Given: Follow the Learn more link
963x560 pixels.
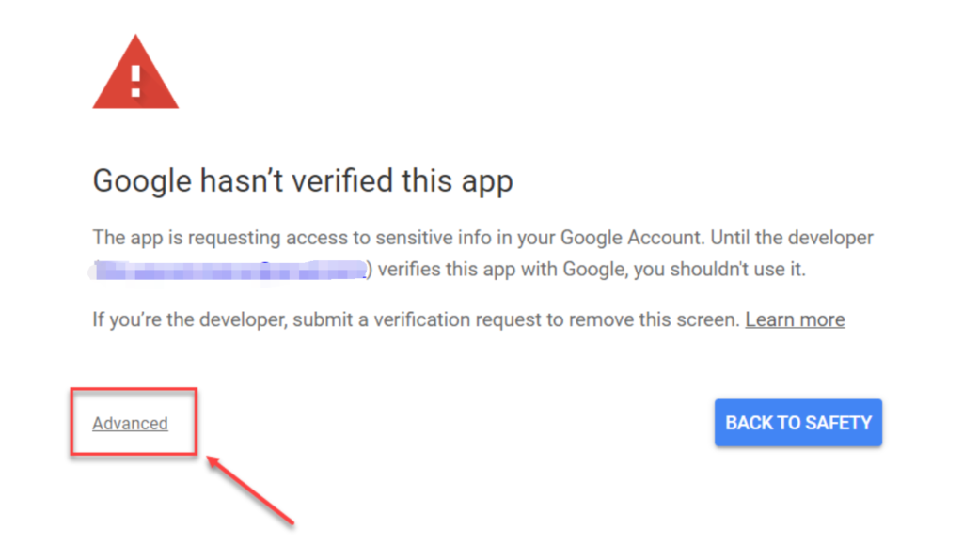Looking at the screenshot, I should point(795,319).
